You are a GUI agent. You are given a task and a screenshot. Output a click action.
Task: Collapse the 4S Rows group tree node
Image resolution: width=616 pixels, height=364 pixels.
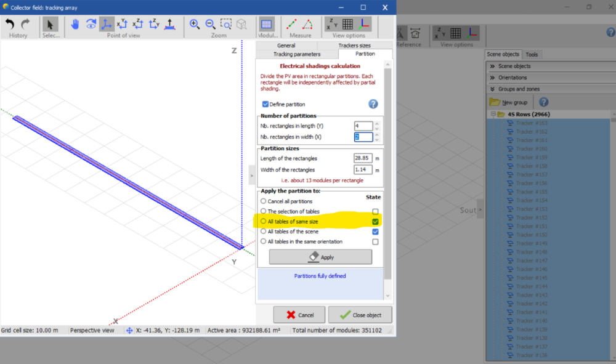coord(493,115)
